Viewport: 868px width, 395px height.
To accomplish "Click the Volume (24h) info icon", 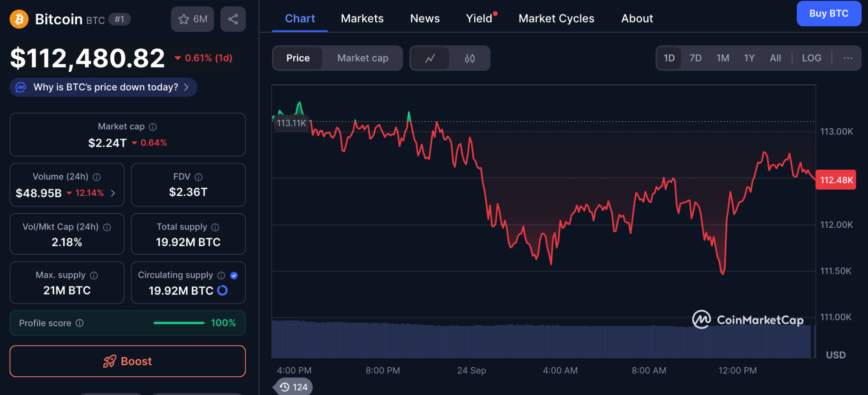I will pos(97,177).
